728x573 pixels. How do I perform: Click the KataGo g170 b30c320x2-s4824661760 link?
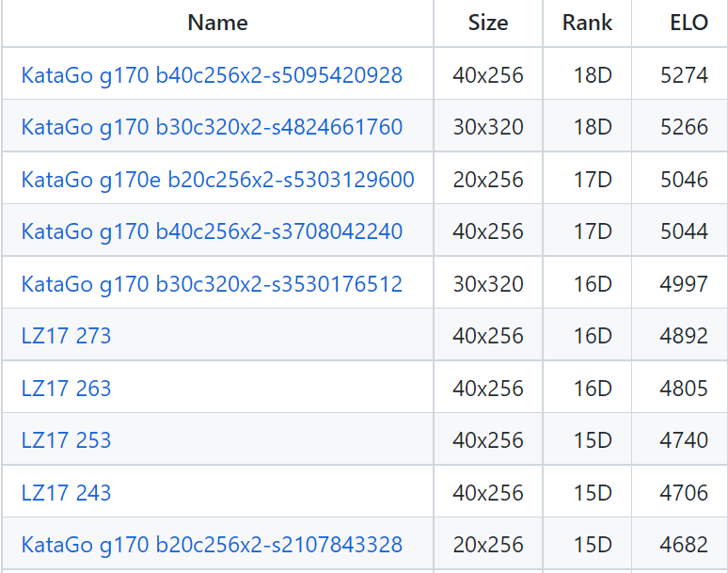coord(212,127)
